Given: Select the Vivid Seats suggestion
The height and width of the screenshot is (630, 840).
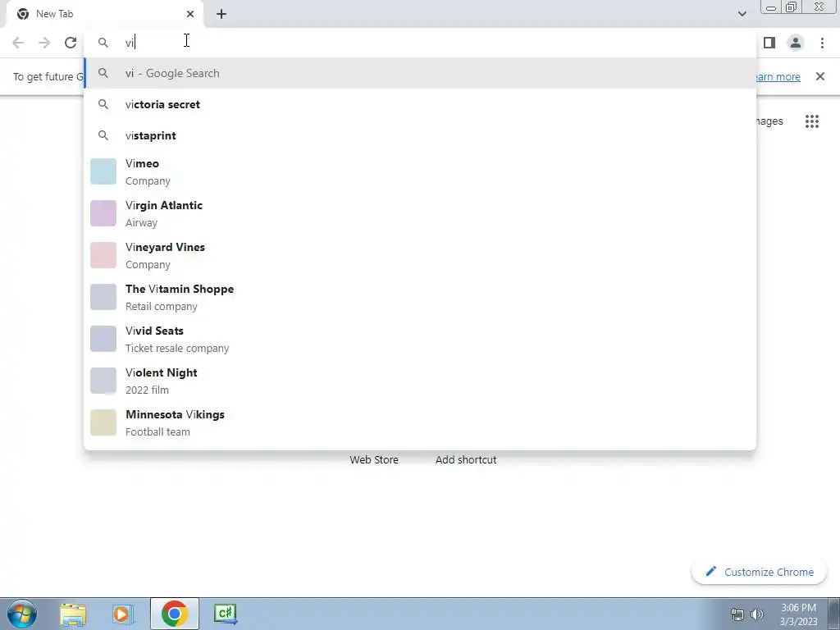Looking at the screenshot, I should [x=421, y=339].
